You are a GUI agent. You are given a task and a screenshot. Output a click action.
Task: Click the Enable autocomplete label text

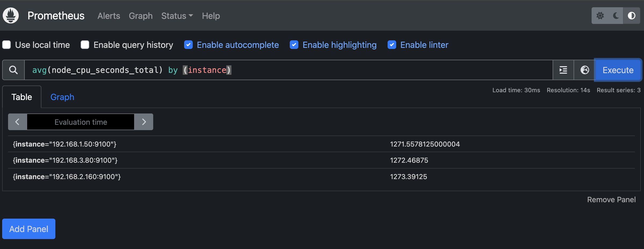click(238, 45)
